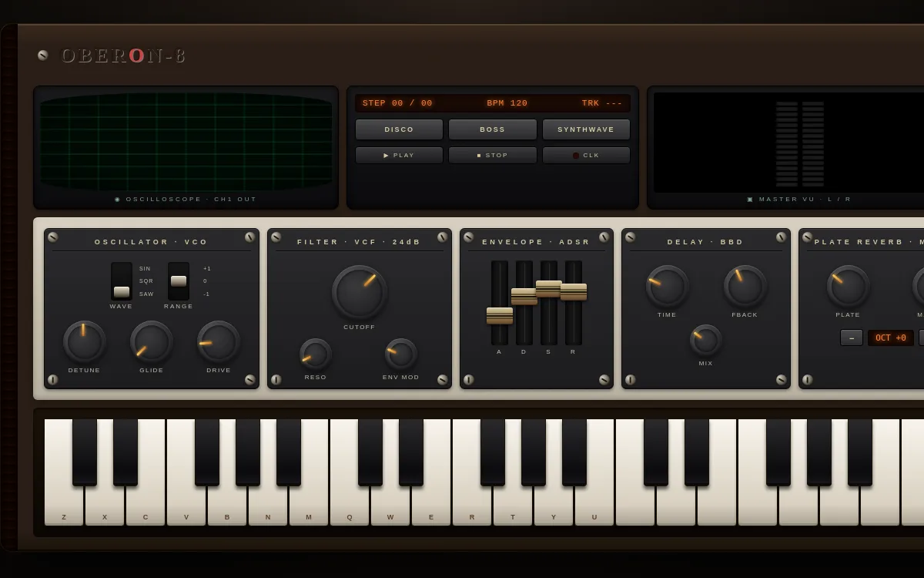Load the DISCO preset pattern
Screen dimensions: 924x578
pos(399,129)
